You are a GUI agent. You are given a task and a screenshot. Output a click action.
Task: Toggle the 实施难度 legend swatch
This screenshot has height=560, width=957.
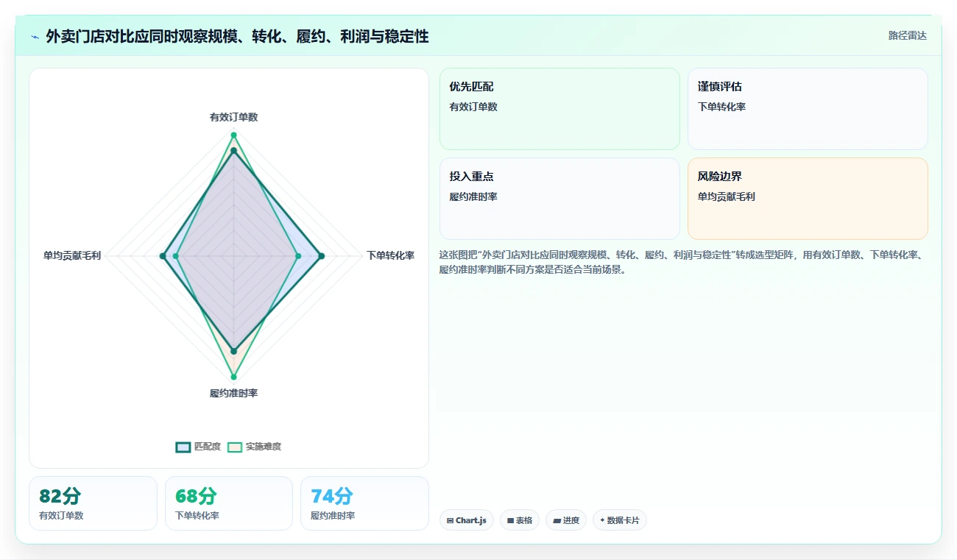coord(235,447)
